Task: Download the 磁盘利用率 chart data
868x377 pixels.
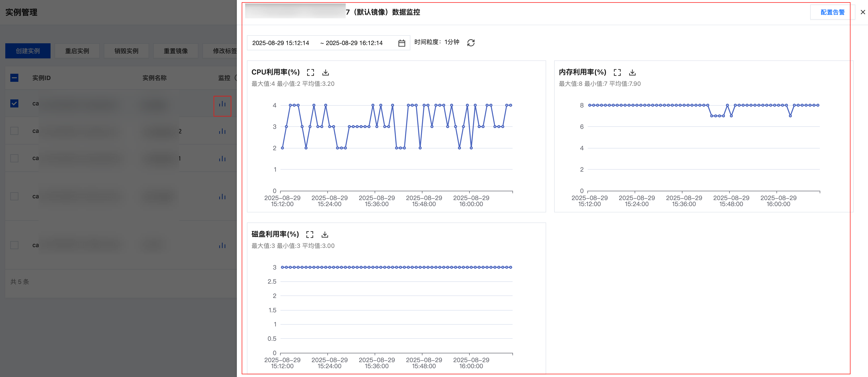Action: [x=325, y=234]
